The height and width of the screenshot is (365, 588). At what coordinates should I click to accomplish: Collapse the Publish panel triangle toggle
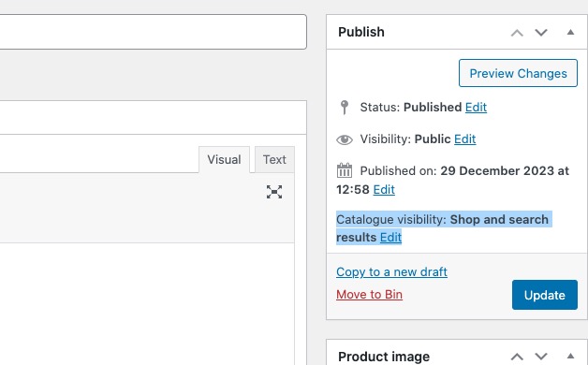pyautogui.click(x=570, y=32)
